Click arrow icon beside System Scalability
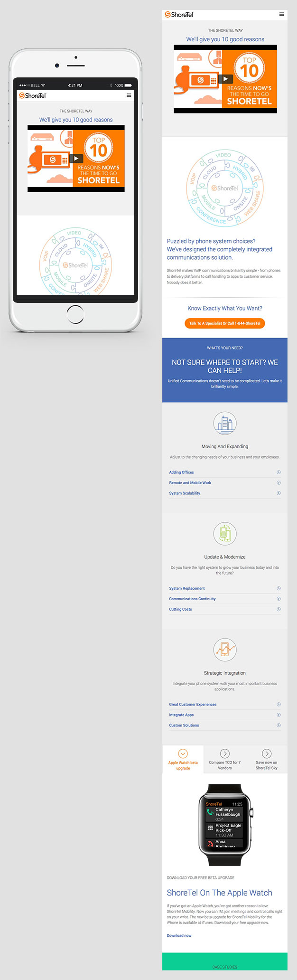This screenshot has height=980, width=297. click(278, 493)
